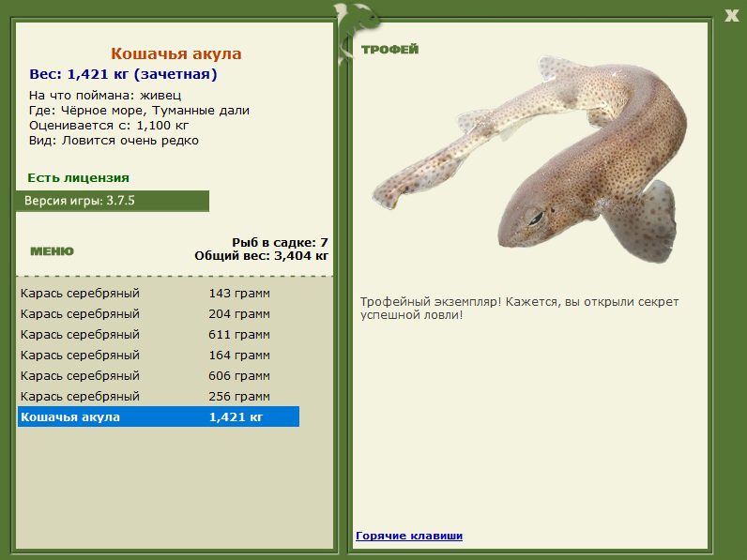Select highlighted Кошачья акула 1,421 кг row
The height and width of the screenshot is (560, 747).
tap(159, 416)
